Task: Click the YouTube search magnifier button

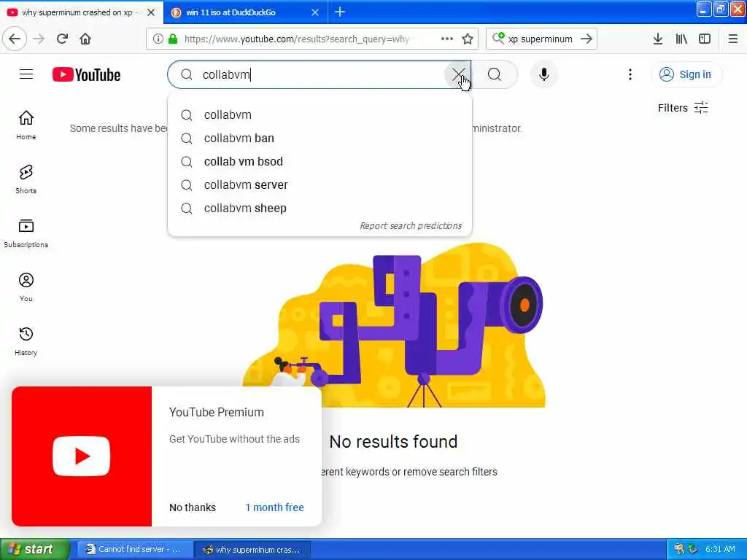Action: point(495,74)
